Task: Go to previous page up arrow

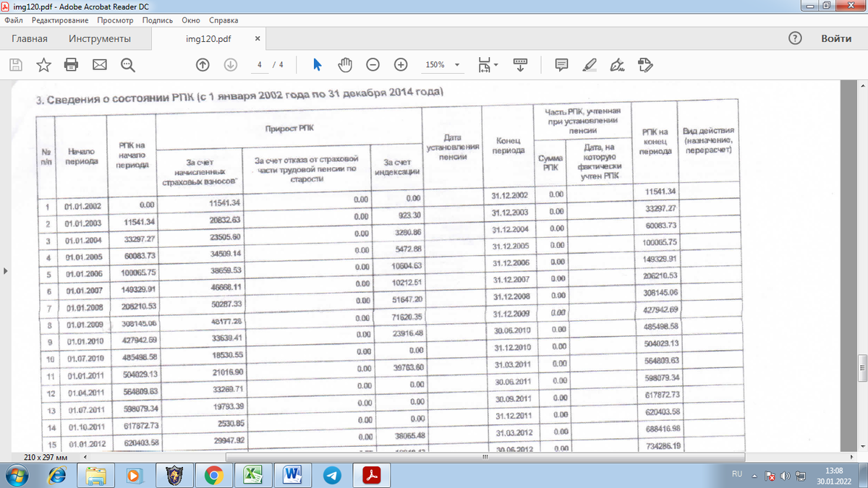Action: (x=203, y=65)
